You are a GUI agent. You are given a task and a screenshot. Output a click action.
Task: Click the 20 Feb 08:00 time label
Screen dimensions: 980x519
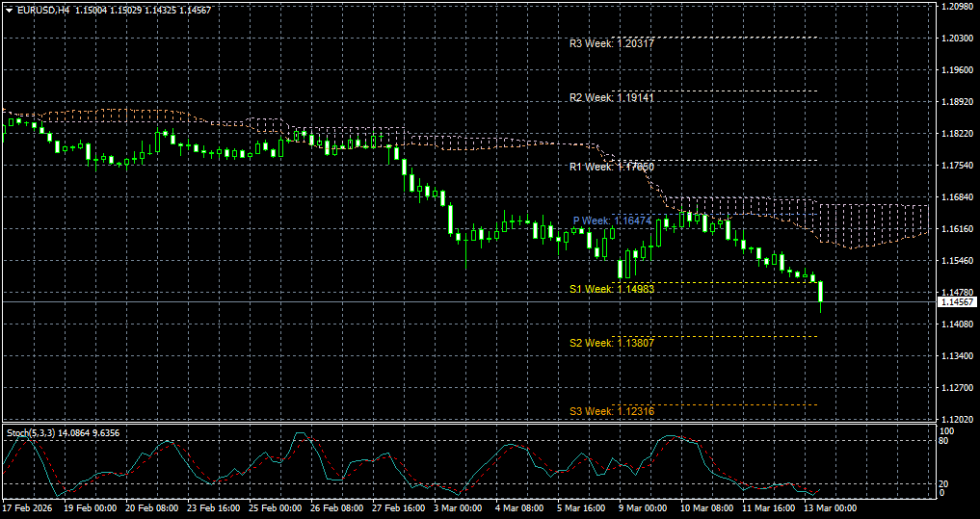point(152,508)
